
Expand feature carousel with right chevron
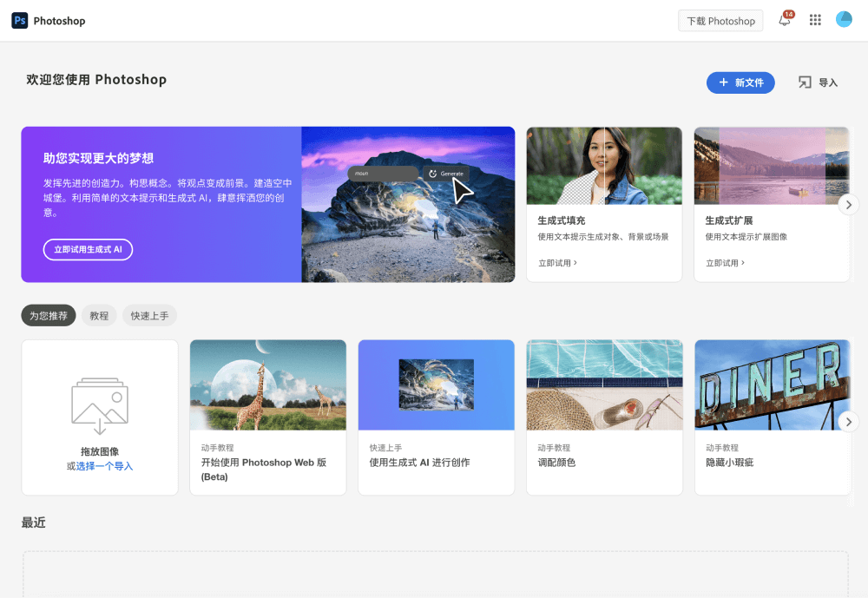pyautogui.click(x=849, y=205)
